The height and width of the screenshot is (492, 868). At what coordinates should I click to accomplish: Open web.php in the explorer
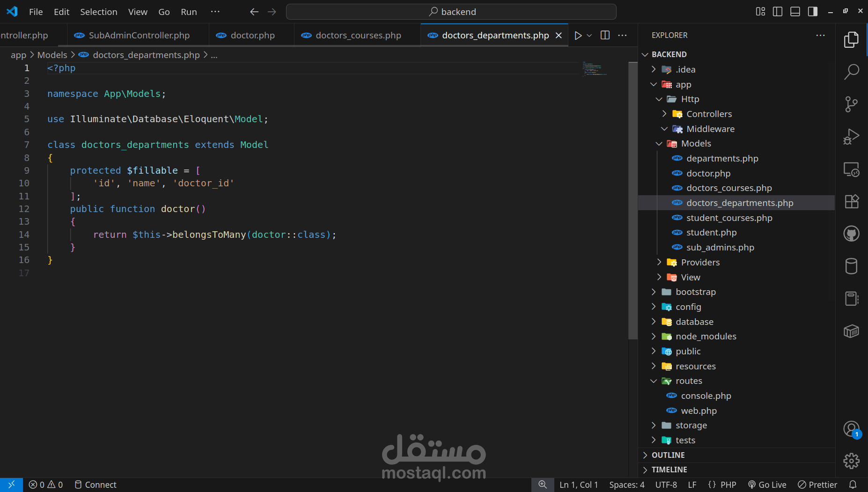736,411
